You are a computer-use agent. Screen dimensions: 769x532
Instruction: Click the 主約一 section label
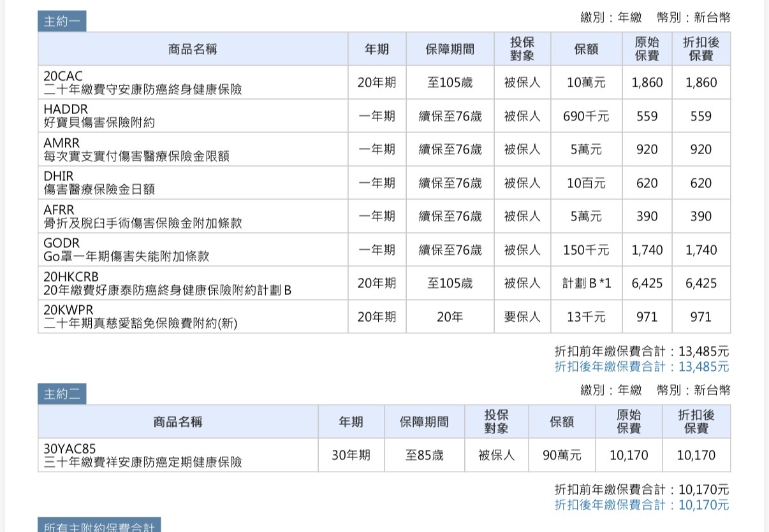click(x=62, y=22)
